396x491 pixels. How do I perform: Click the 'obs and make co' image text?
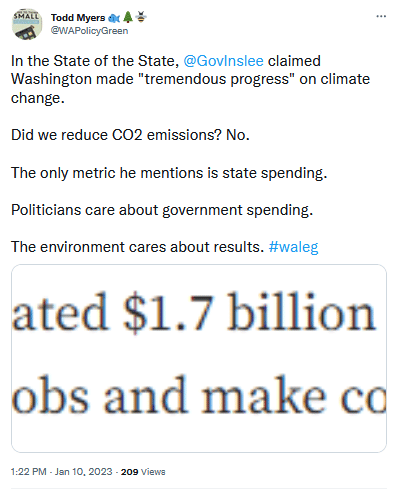click(x=199, y=395)
